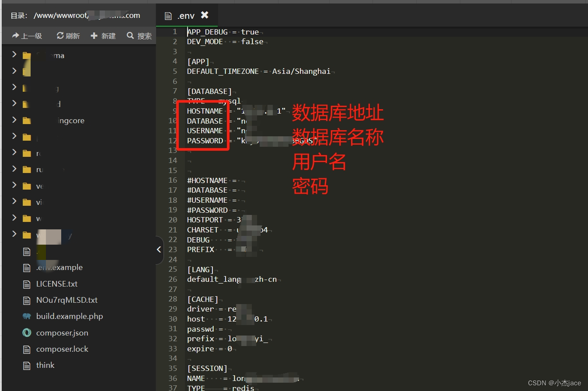Image resolution: width=588 pixels, height=391 pixels.
Task: Open file search with 搜索
Action: coord(139,36)
